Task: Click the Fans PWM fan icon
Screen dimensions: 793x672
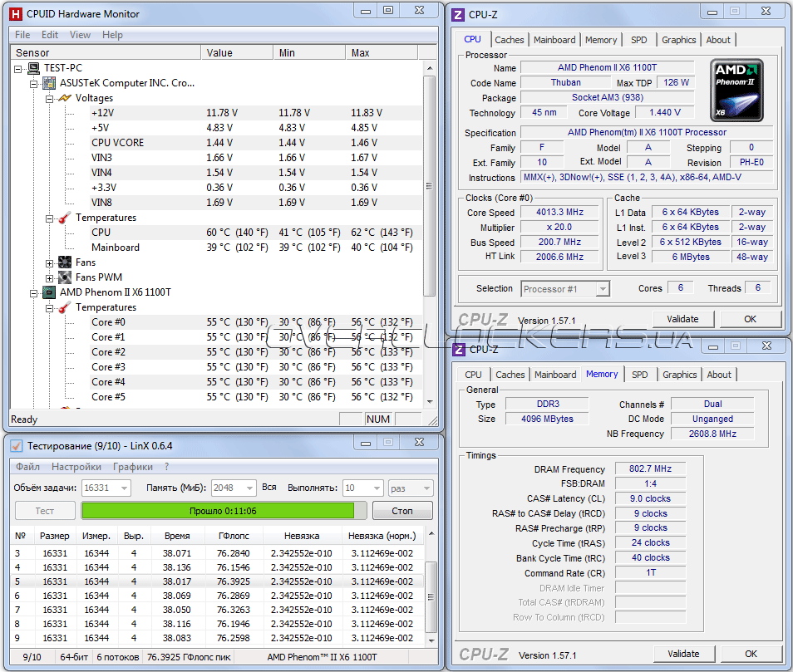Action: tap(65, 277)
